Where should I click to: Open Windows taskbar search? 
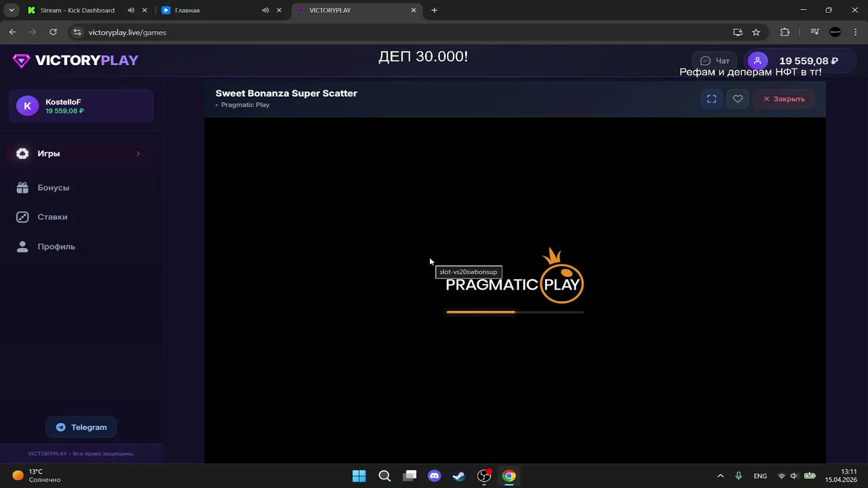tap(384, 476)
